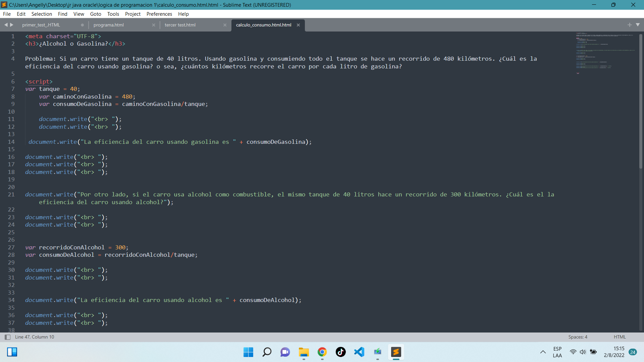644x362 pixels.
Task: Open notification center badge 24
Action: pos(633,352)
